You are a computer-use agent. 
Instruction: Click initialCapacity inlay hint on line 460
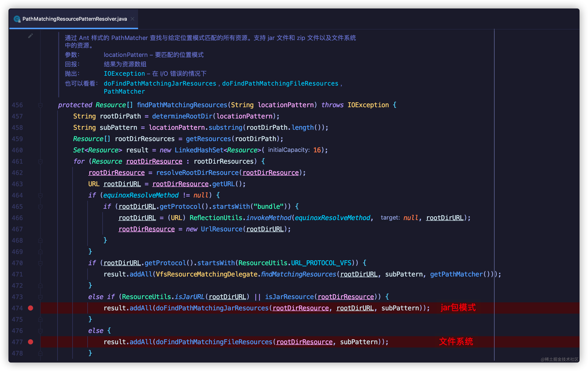coord(289,150)
